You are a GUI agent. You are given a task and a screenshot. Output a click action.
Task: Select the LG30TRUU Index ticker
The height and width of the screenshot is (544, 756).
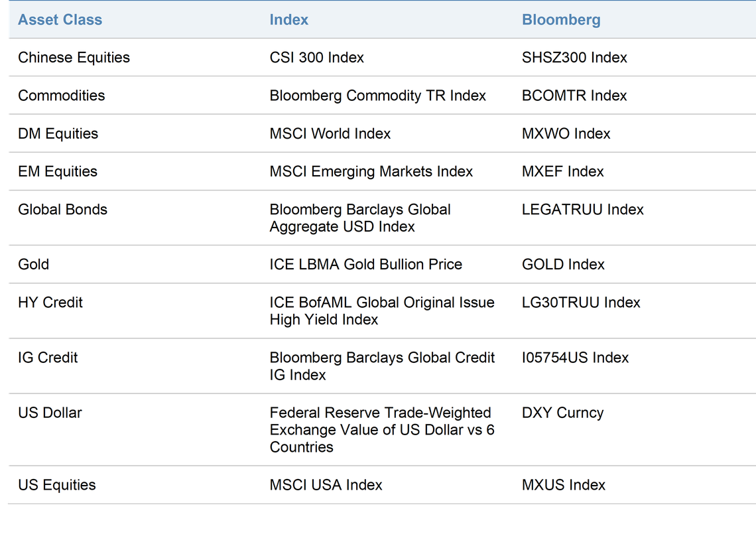click(581, 303)
